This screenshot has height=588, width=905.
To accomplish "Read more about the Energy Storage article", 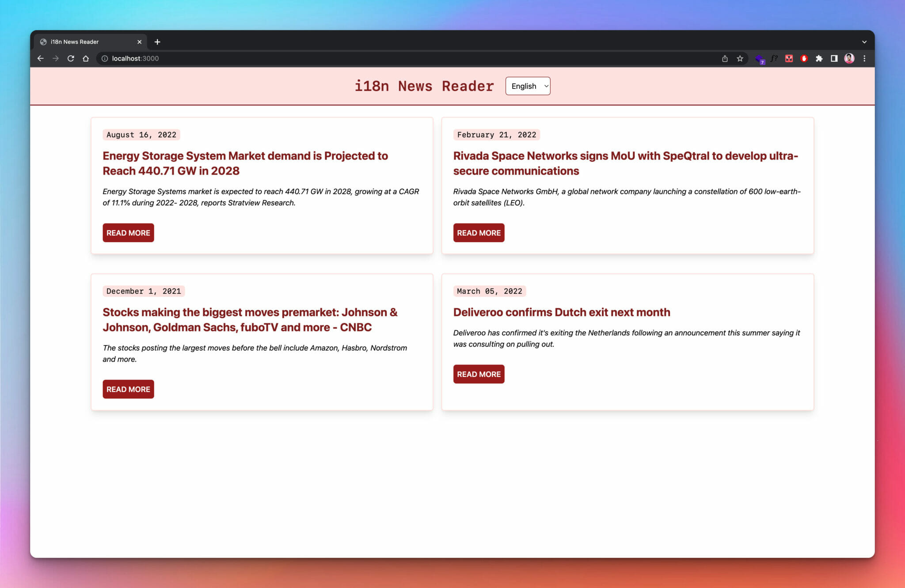I will coord(128,233).
